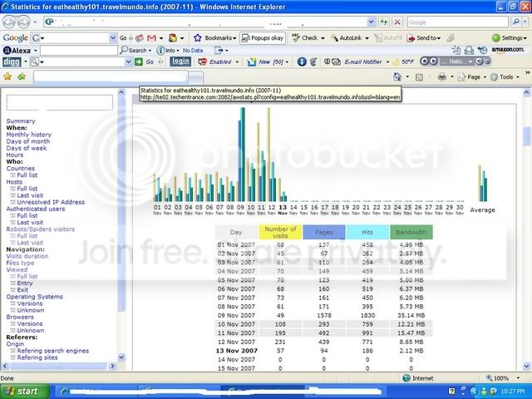This screenshot has width=532, height=399.
Task: Open the Visits duration link
Action: point(27,256)
